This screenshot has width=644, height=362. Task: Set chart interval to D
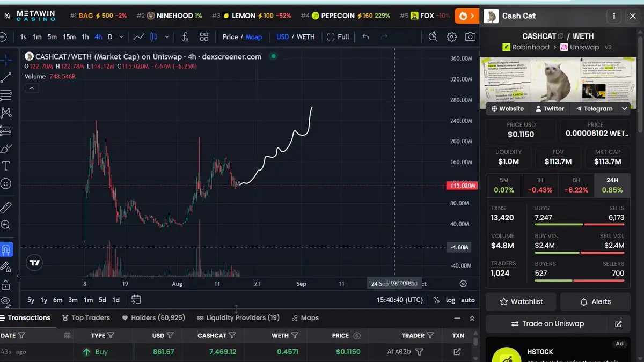pyautogui.click(x=110, y=37)
